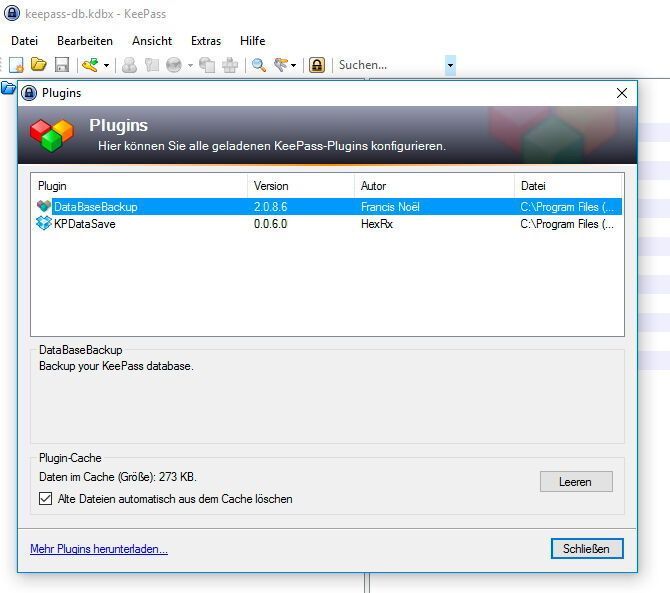Click the DataBaseBackup plugin icon

click(x=44, y=206)
